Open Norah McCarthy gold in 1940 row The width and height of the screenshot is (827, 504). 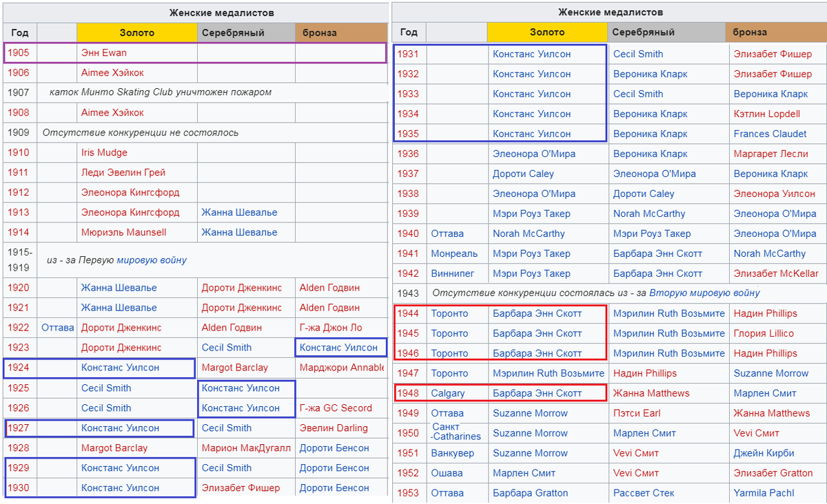(529, 233)
